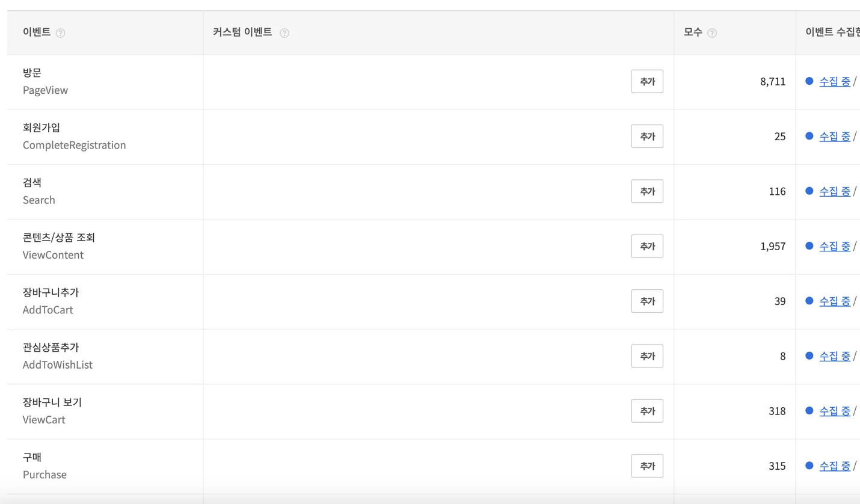Click blue status dot in AddToCart row
The width and height of the screenshot is (860, 504).
click(x=809, y=301)
